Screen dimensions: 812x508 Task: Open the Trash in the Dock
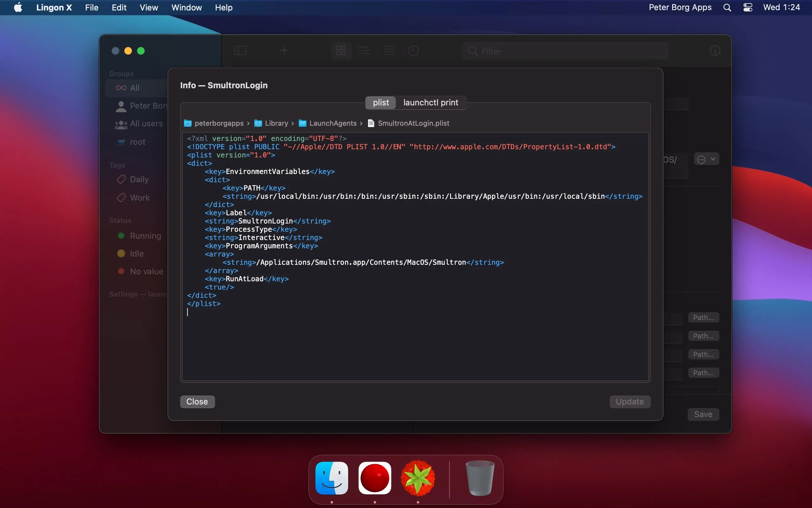pyautogui.click(x=480, y=478)
